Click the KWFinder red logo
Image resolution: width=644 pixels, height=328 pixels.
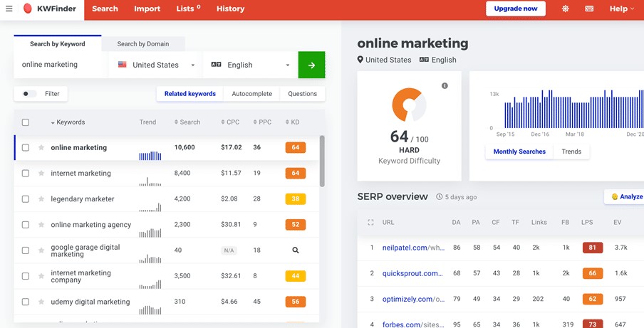coord(28,9)
